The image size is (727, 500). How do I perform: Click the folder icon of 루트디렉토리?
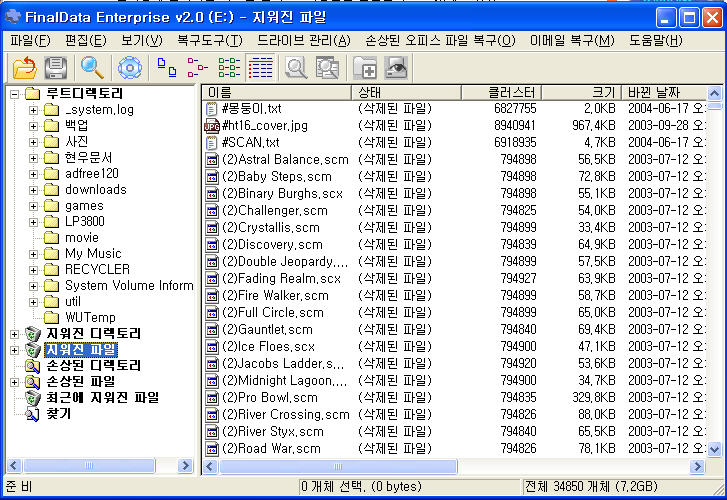click(x=32, y=94)
